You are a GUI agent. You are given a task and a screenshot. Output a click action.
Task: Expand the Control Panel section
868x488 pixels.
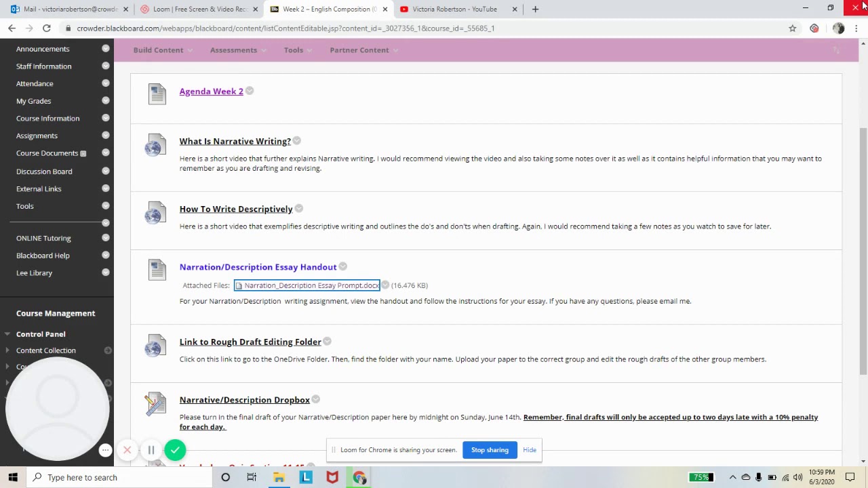click(41, 334)
